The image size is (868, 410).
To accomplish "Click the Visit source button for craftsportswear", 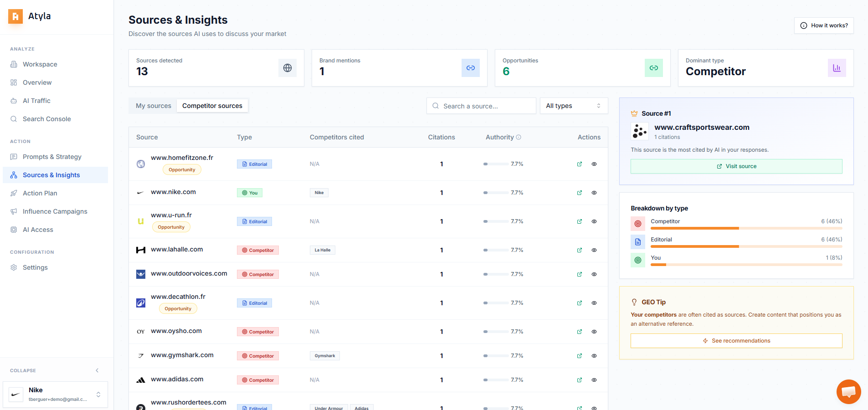I will 736,166.
